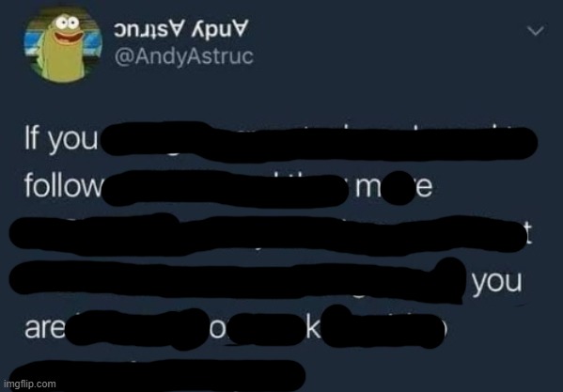The width and height of the screenshot is (563, 392).
Task: Select the word "you" ending the fourth line
Action: click(496, 283)
